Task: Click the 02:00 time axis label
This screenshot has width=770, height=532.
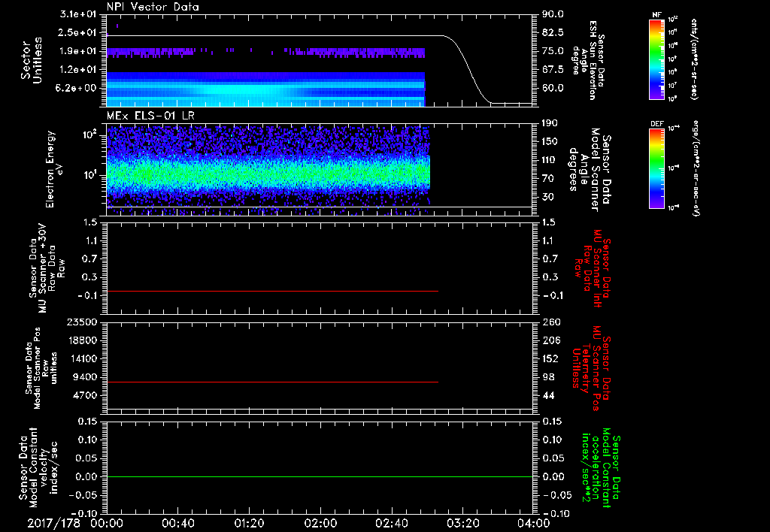Action: 320,523
